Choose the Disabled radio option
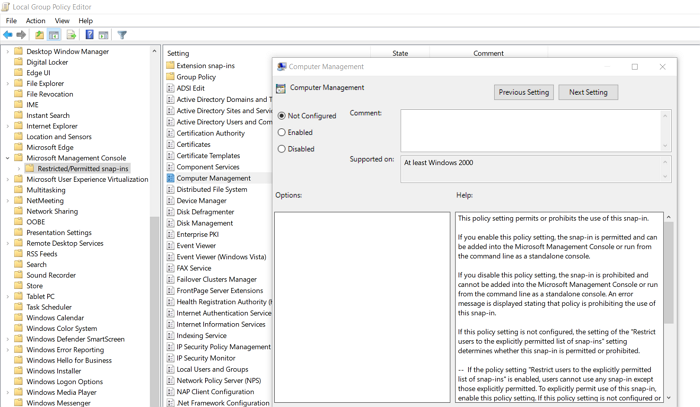 tap(282, 149)
